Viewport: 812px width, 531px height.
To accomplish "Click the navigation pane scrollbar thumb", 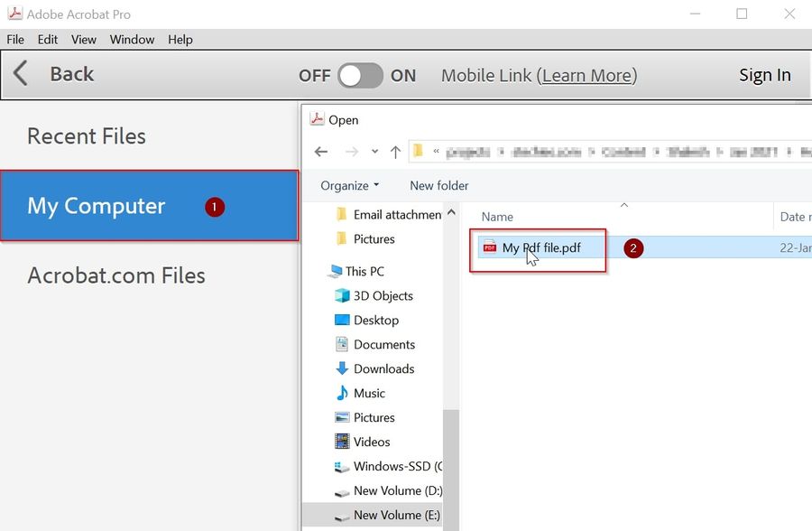I will 451,470.
